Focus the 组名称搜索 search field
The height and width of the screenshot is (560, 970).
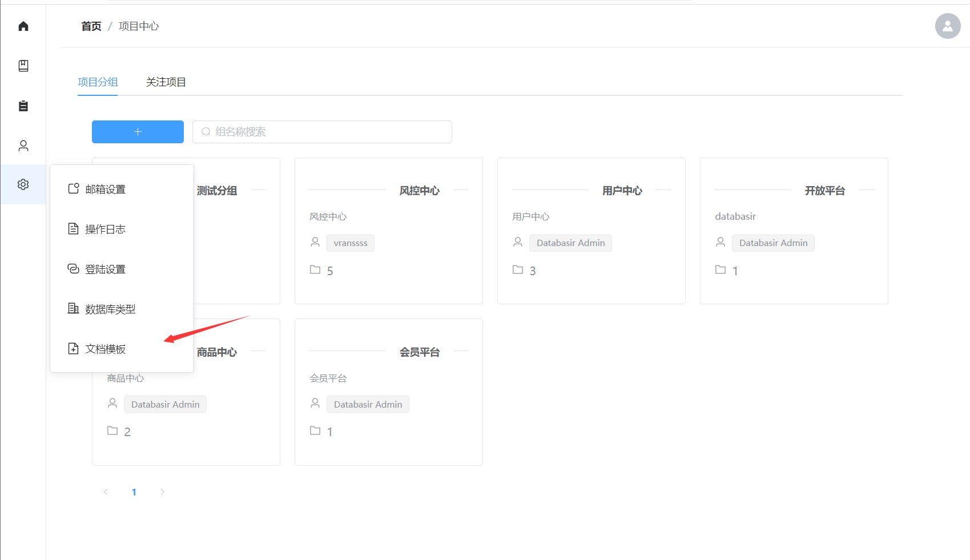pyautogui.click(x=328, y=132)
